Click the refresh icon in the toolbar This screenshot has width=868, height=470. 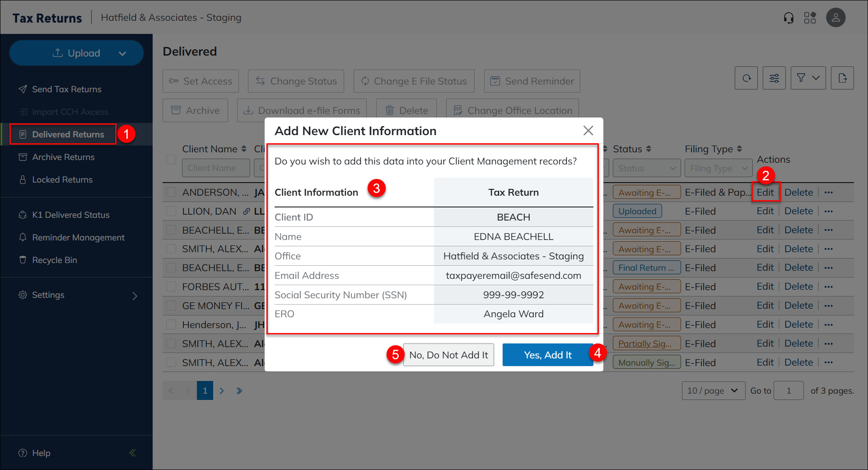click(x=746, y=78)
